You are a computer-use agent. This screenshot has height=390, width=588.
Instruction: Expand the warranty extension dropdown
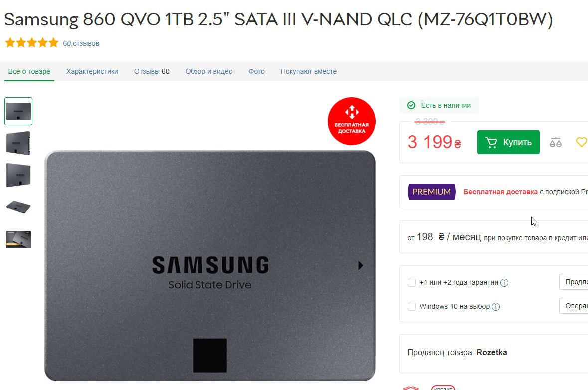click(574, 282)
